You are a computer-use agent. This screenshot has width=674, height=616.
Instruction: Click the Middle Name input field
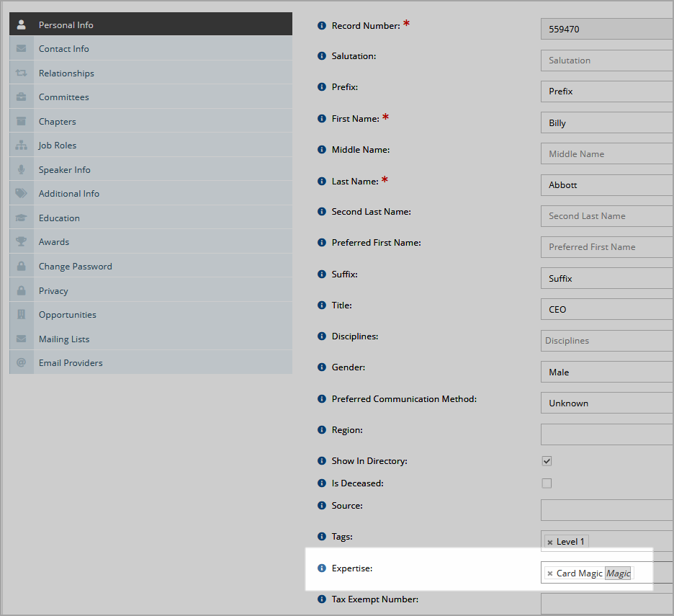point(607,154)
